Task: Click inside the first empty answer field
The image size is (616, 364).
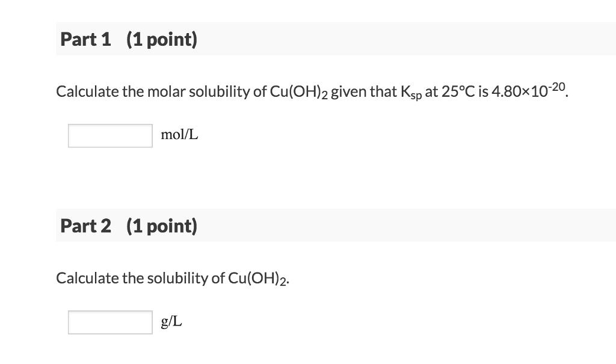Action: 109,135
